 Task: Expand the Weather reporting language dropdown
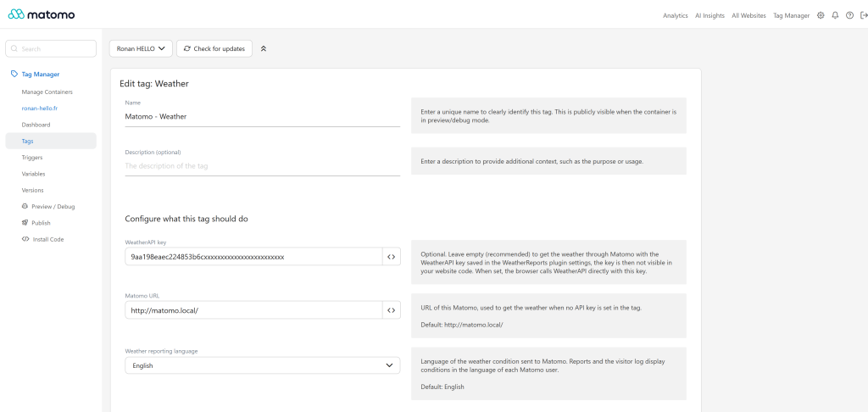[263, 365]
